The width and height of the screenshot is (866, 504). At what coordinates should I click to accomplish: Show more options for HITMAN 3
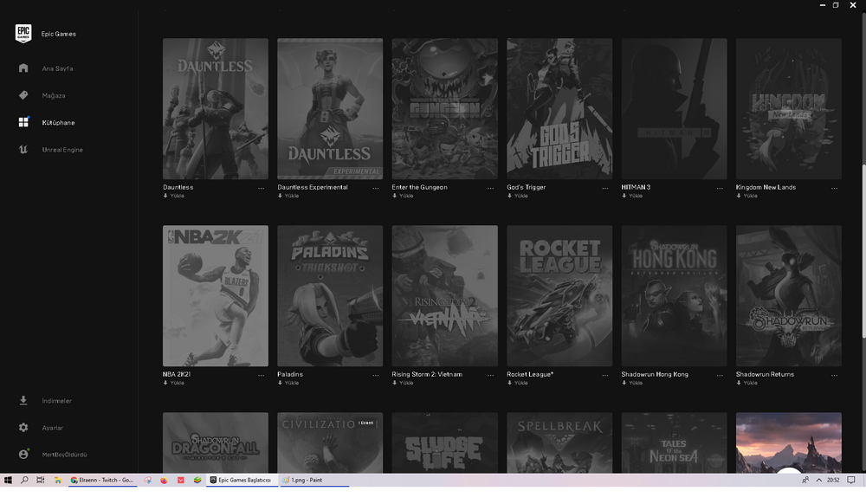720,188
